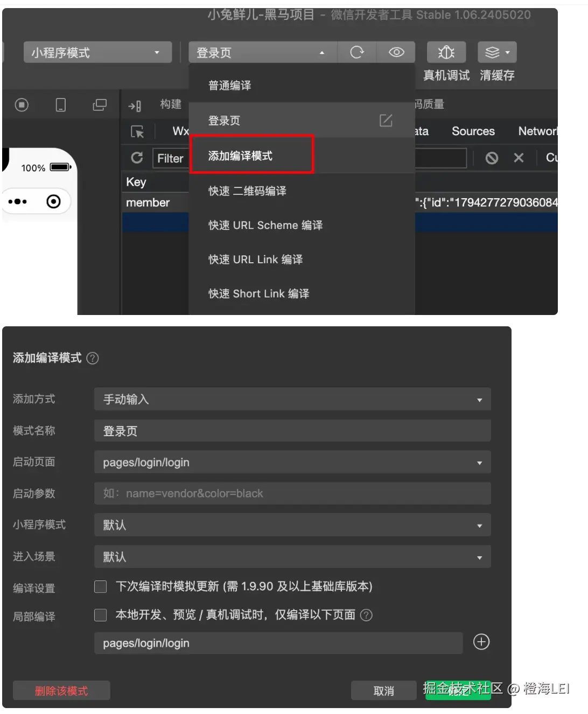Click the real-device debug bug icon
Viewport: 588px width, 714px height.
click(x=446, y=52)
